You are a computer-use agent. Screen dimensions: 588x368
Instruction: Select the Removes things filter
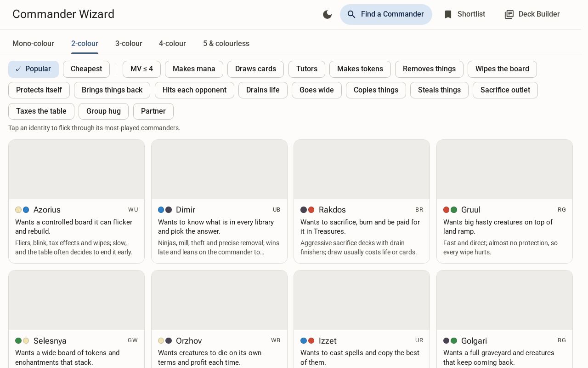(x=429, y=69)
